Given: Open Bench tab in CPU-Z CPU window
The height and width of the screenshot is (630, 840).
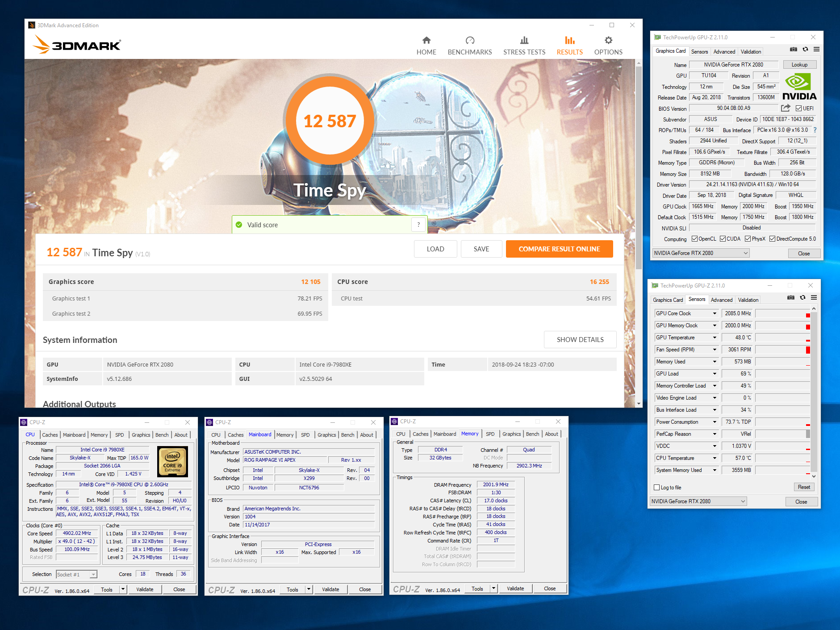Looking at the screenshot, I should pyautogui.click(x=162, y=435).
